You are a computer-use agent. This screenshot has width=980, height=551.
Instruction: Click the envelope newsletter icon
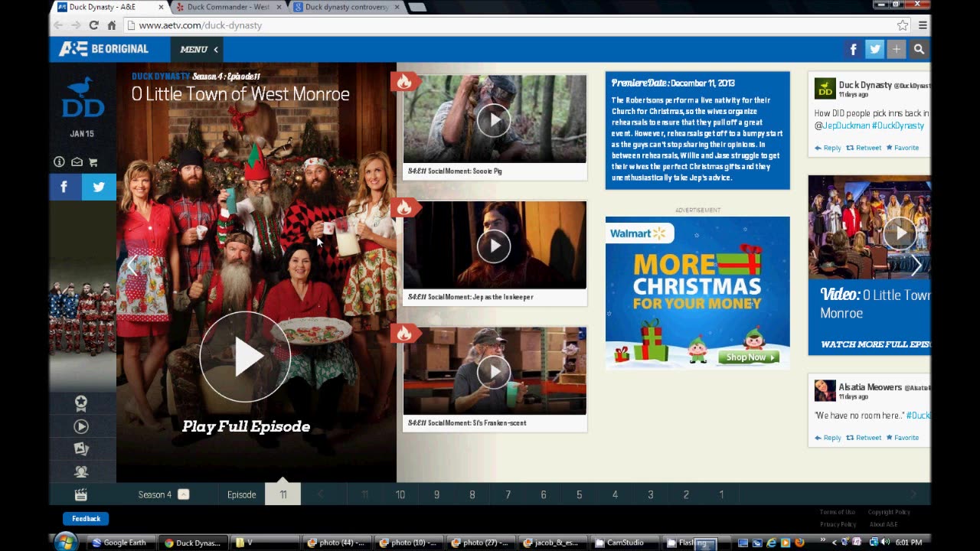tap(77, 162)
